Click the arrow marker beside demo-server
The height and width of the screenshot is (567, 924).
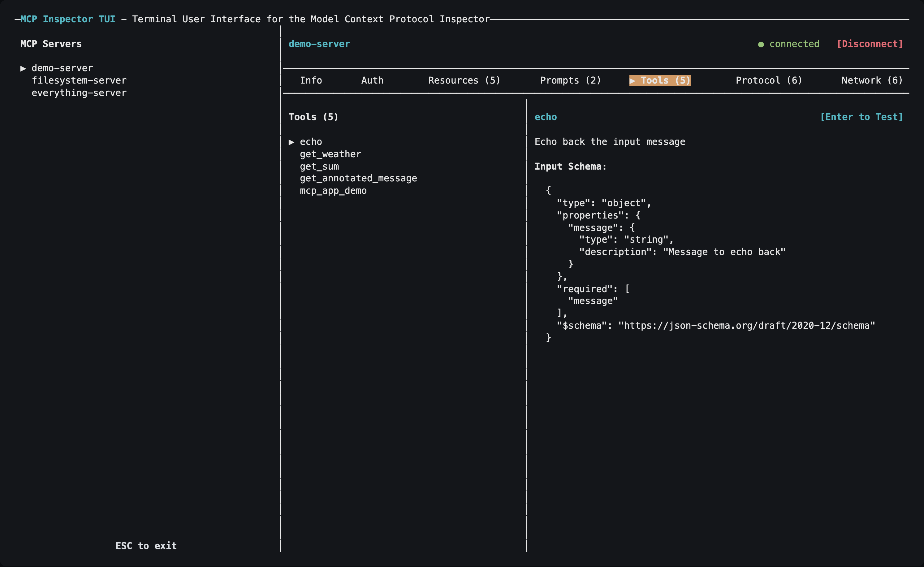point(23,69)
